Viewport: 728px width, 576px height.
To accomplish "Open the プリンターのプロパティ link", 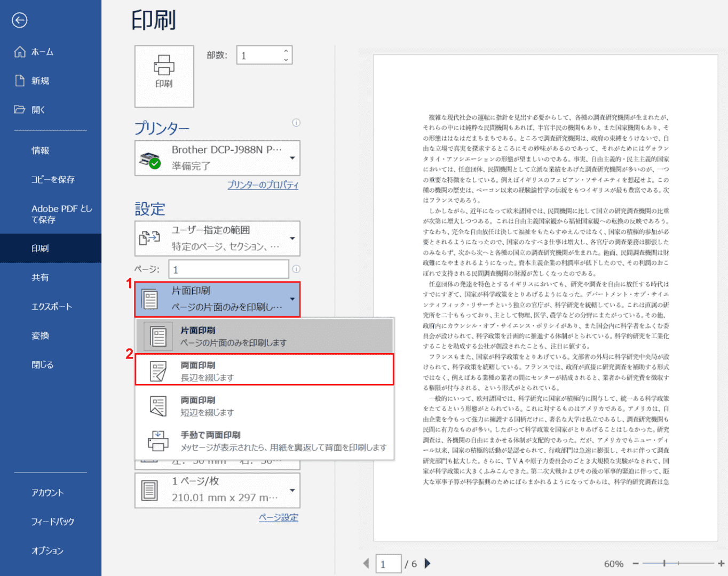I will 263,185.
